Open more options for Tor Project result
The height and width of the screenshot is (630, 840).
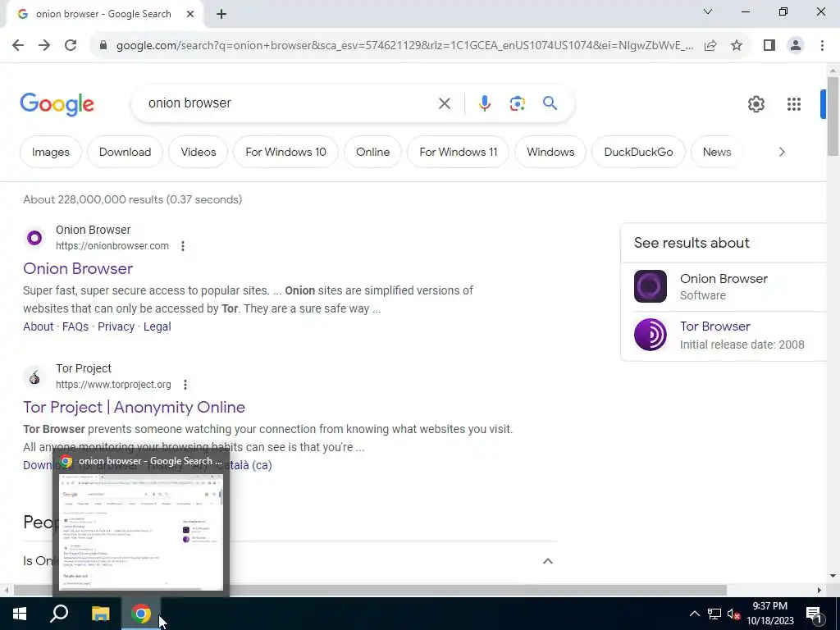coord(185,385)
